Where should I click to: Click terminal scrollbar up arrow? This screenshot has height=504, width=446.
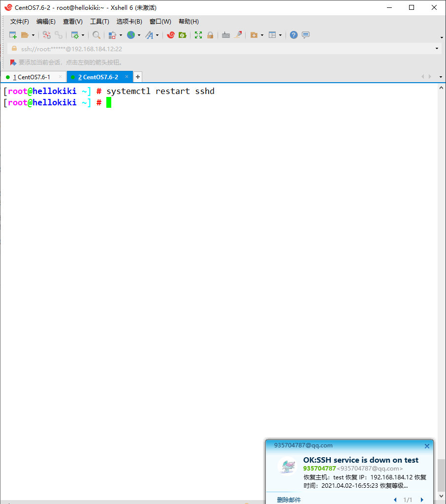click(x=441, y=88)
